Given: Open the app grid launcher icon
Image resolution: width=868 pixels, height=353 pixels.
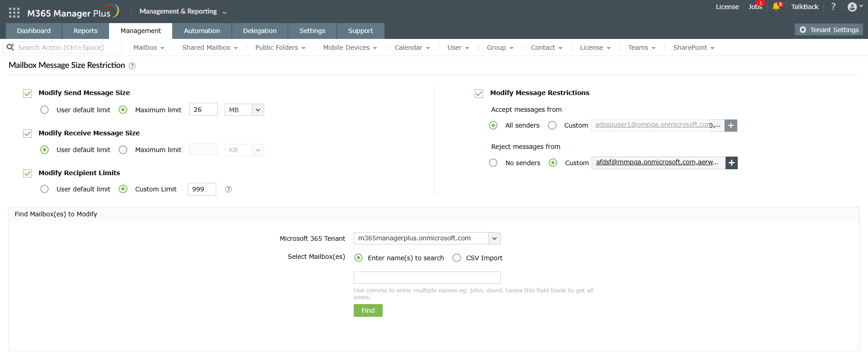Looking at the screenshot, I should click(14, 13).
